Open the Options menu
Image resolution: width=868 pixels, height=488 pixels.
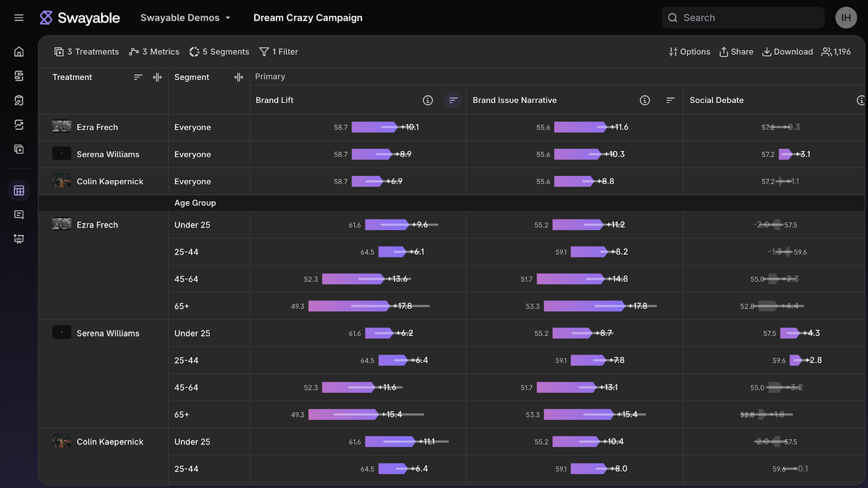[x=690, y=52]
